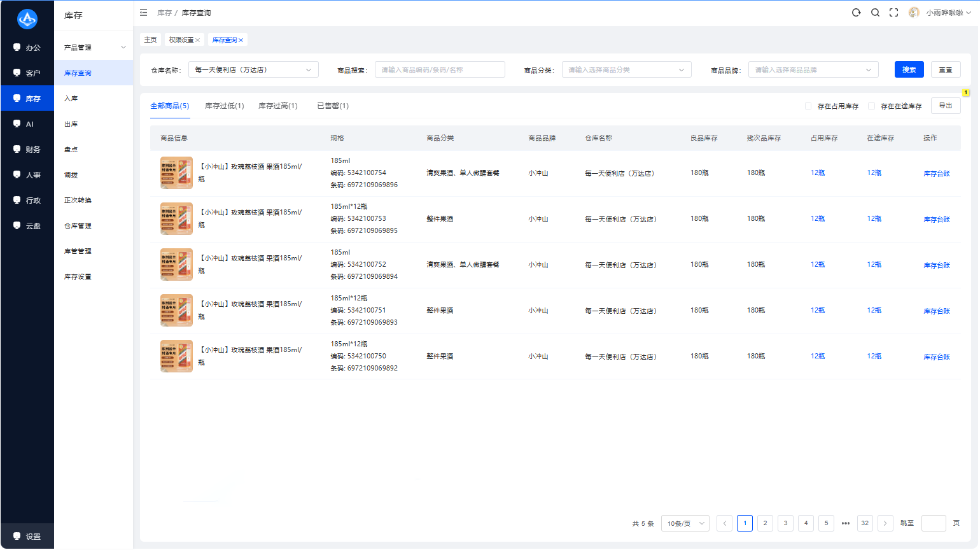Open the 10条/页 page size dropdown
The height and width of the screenshot is (550, 980).
(685, 523)
